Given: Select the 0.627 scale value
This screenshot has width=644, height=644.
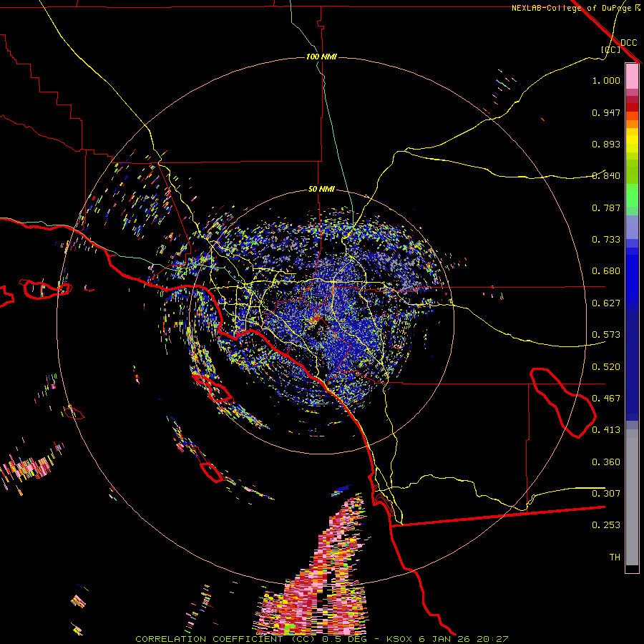Looking at the screenshot, I should 606,303.
